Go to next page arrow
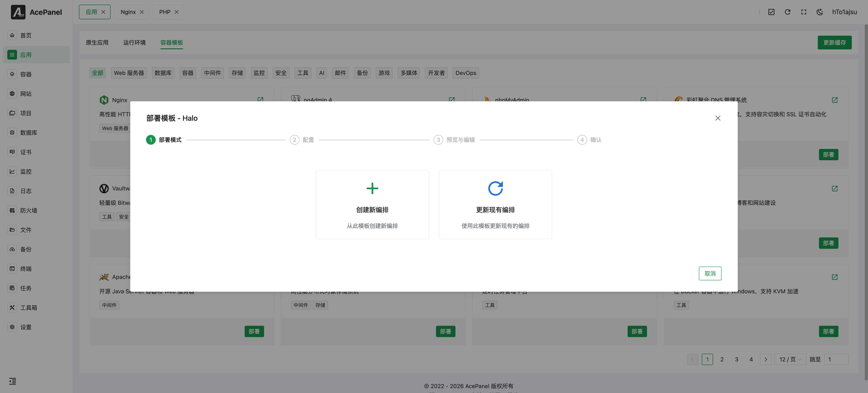 (766, 359)
